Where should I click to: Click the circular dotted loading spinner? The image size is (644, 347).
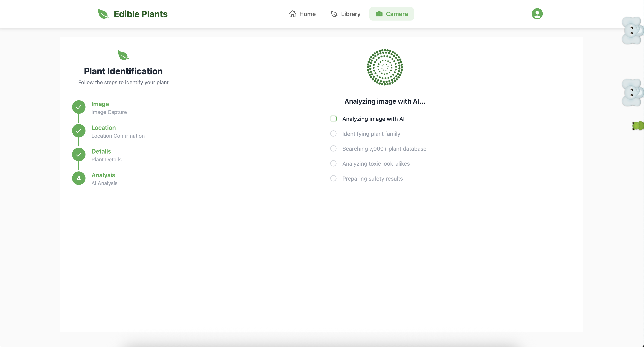coord(385,67)
